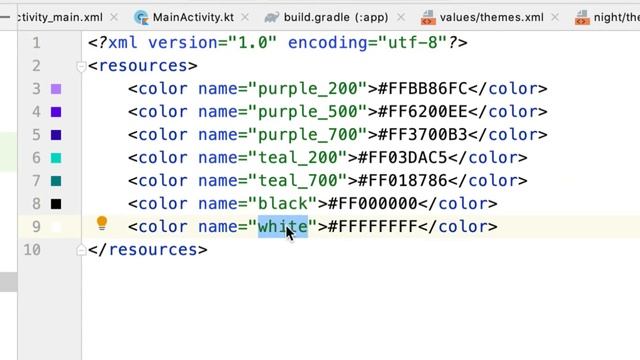Click the xml version declaration on line 1
The image size is (640, 360).
pyautogui.click(x=278, y=43)
